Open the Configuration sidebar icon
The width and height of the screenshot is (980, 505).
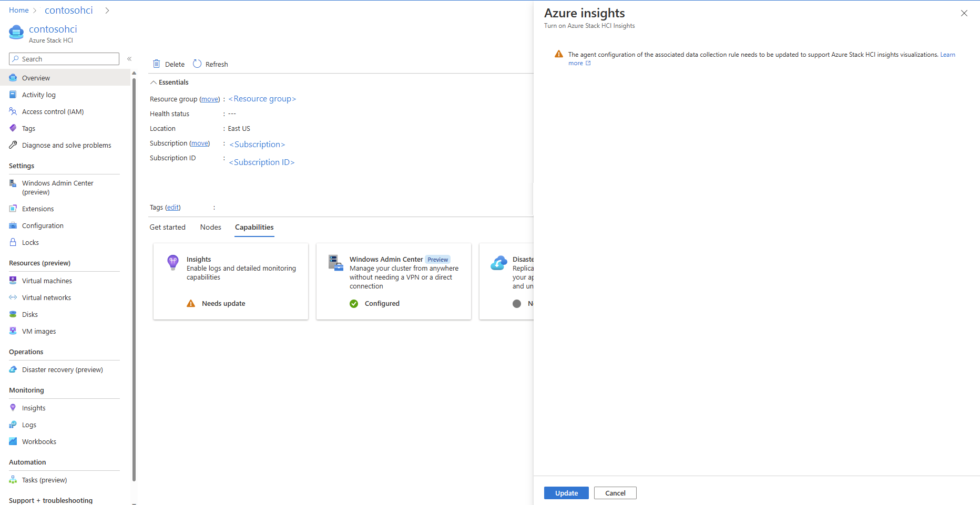click(x=13, y=225)
